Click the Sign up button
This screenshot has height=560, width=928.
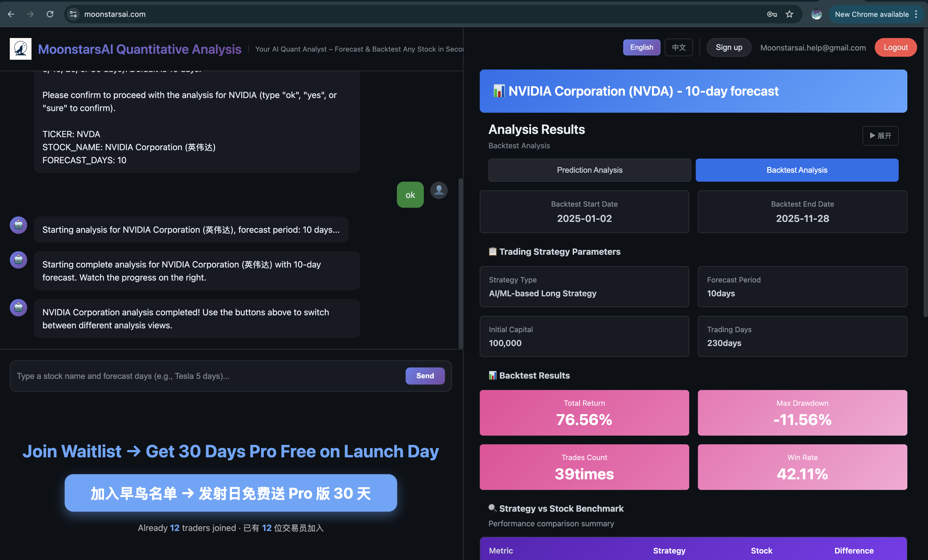[728, 47]
